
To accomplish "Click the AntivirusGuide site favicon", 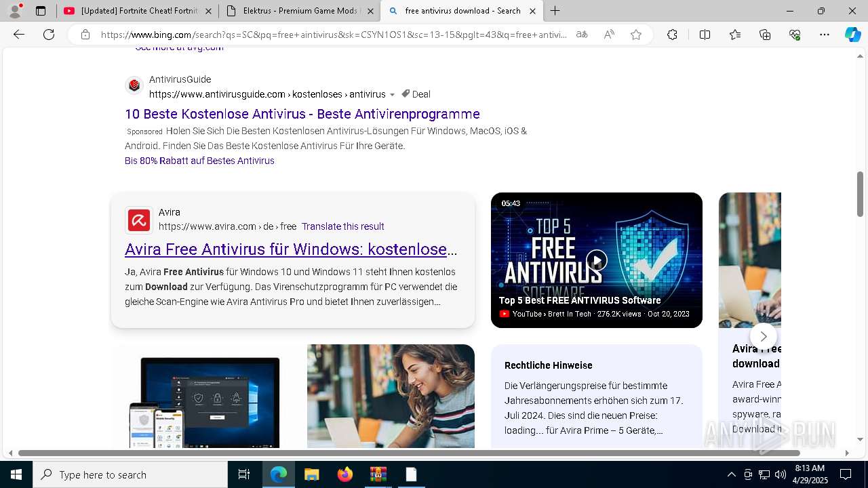I will 134,85.
